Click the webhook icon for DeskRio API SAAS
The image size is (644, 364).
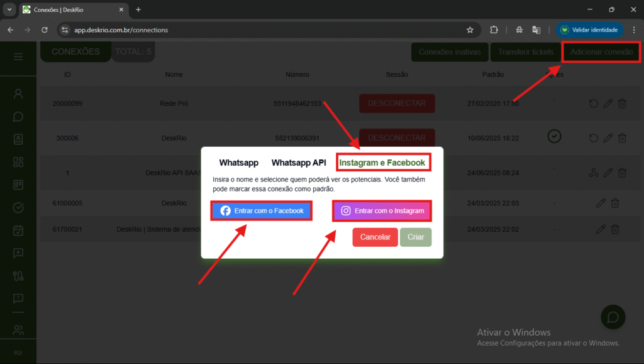pyautogui.click(x=594, y=173)
